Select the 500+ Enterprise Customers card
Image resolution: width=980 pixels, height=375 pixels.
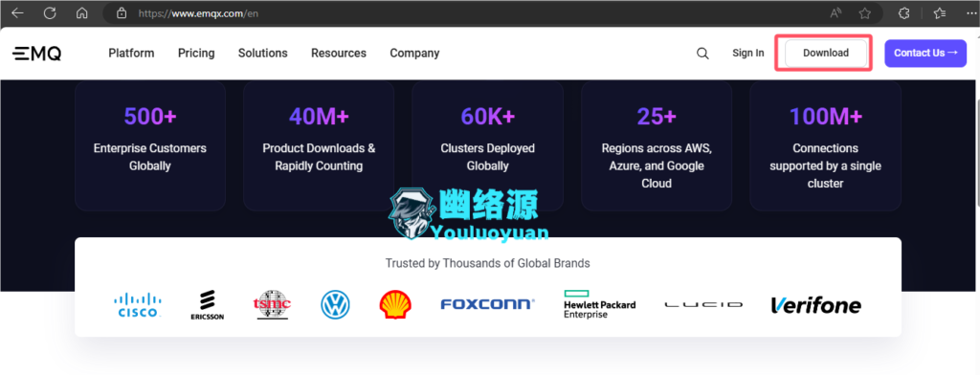tap(150, 145)
